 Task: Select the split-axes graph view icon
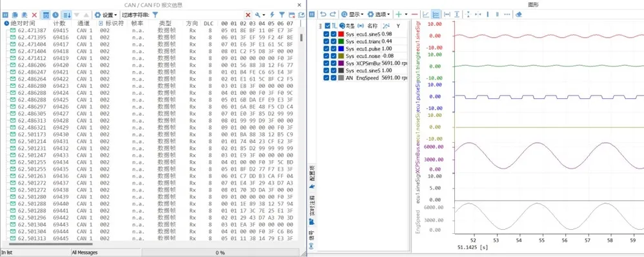436,14
